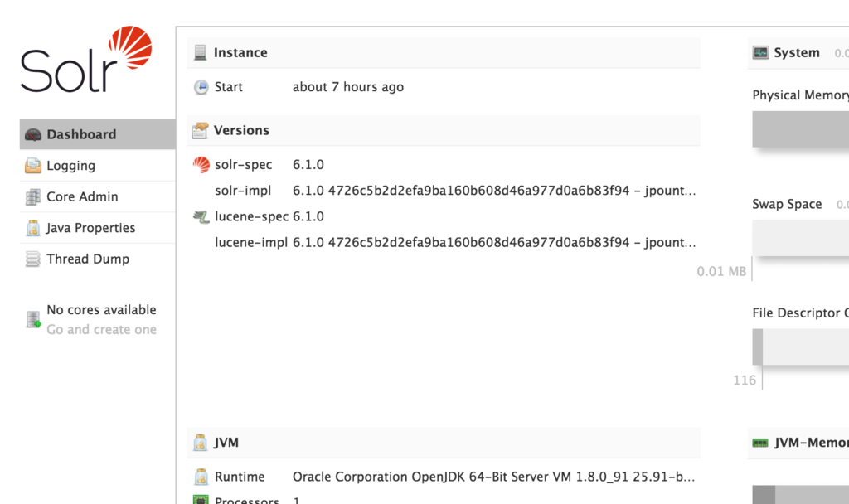Open the Dashboard menu item
The image size is (849, 504).
[98, 134]
